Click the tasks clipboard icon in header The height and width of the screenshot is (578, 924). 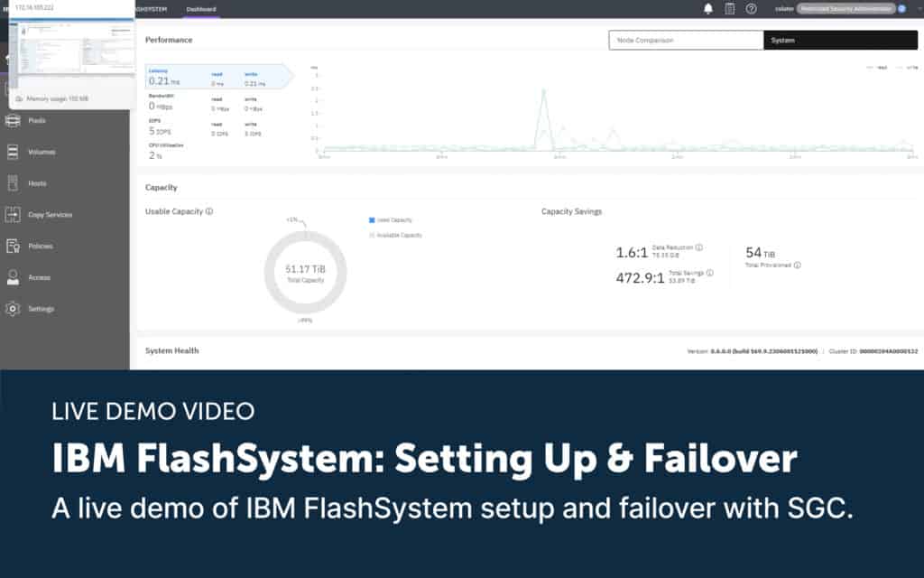pyautogui.click(x=730, y=9)
